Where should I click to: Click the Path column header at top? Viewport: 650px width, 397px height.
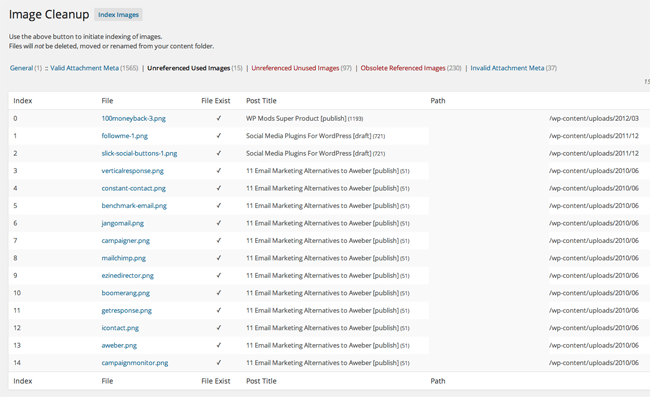click(x=438, y=101)
